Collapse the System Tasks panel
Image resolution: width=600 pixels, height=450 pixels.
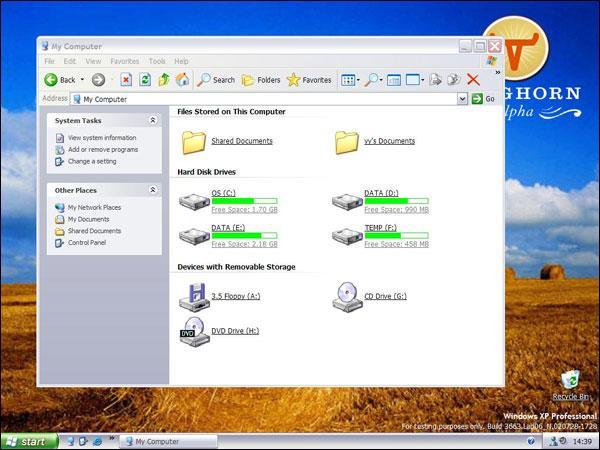tap(153, 121)
